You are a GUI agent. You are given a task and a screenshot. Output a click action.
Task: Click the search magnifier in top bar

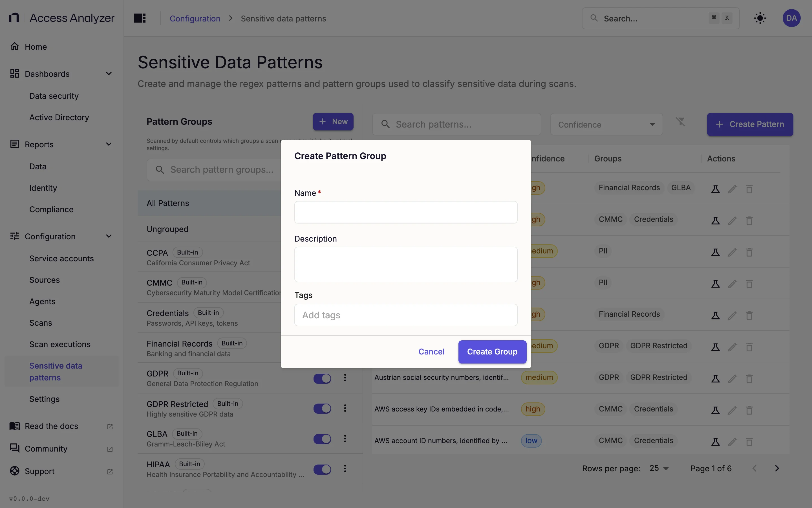click(x=594, y=18)
